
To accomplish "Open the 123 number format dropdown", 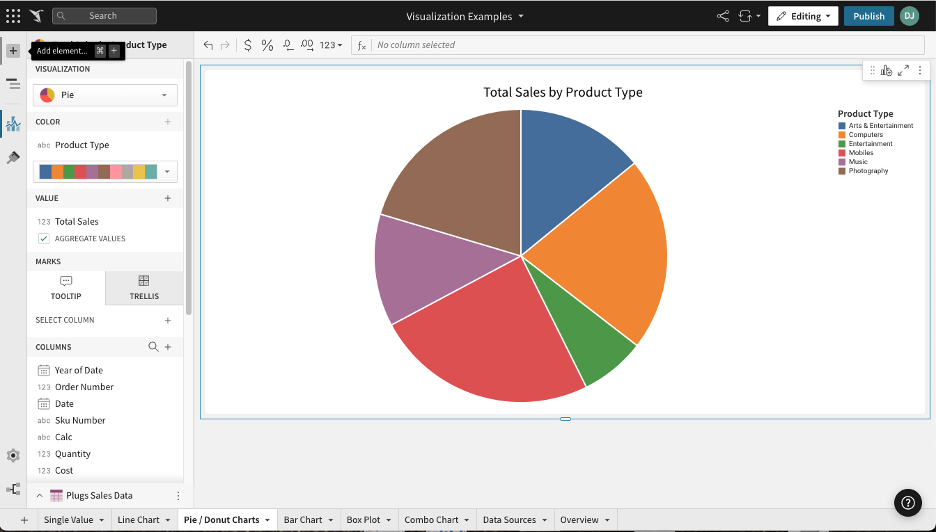I will pyautogui.click(x=330, y=45).
